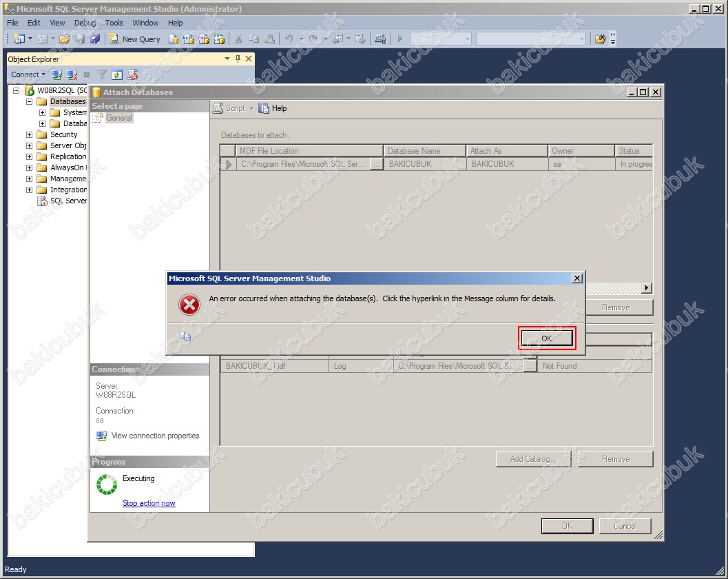The height and width of the screenshot is (579, 728).
Task: Click the View connection properties icon
Action: [x=101, y=436]
